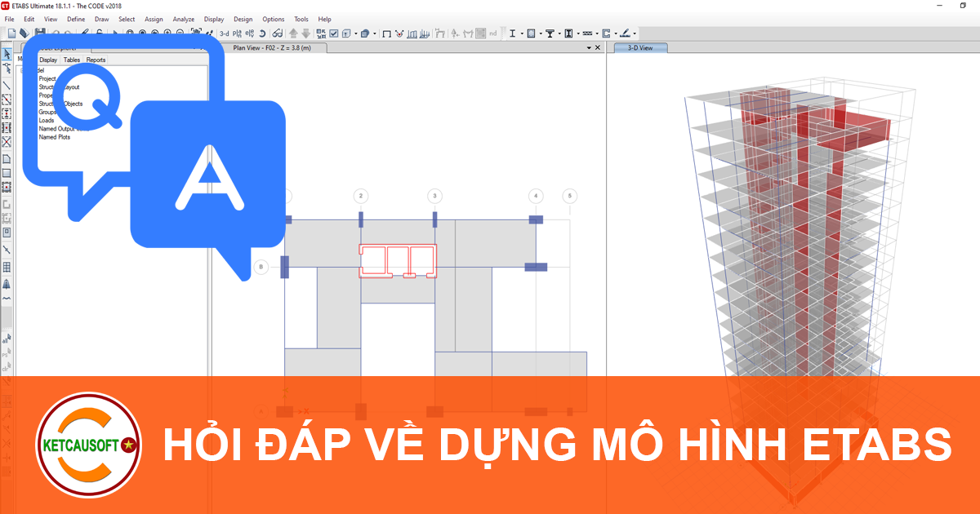The image size is (980, 514).
Task: Activate the 3-D View tab
Action: (639, 47)
